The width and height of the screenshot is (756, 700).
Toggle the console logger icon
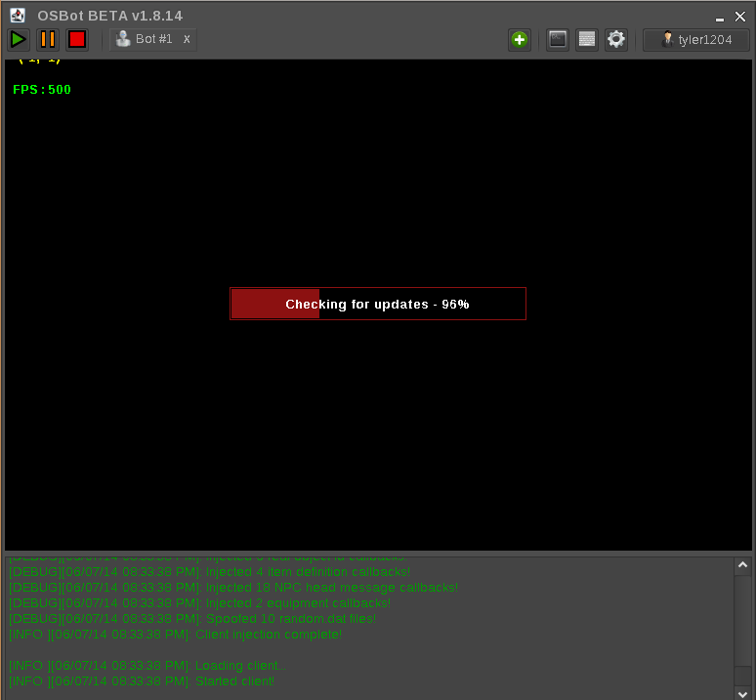click(x=558, y=39)
